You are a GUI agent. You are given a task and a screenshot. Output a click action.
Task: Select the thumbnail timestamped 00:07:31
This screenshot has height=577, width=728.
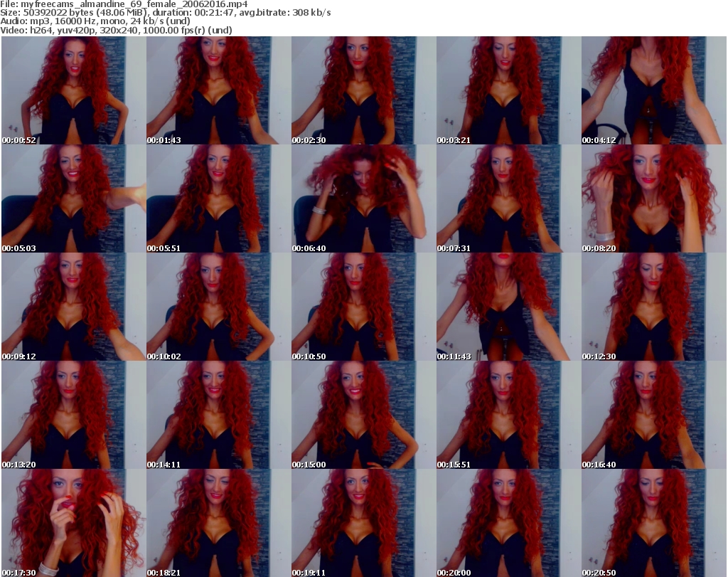tap(508, 198)
